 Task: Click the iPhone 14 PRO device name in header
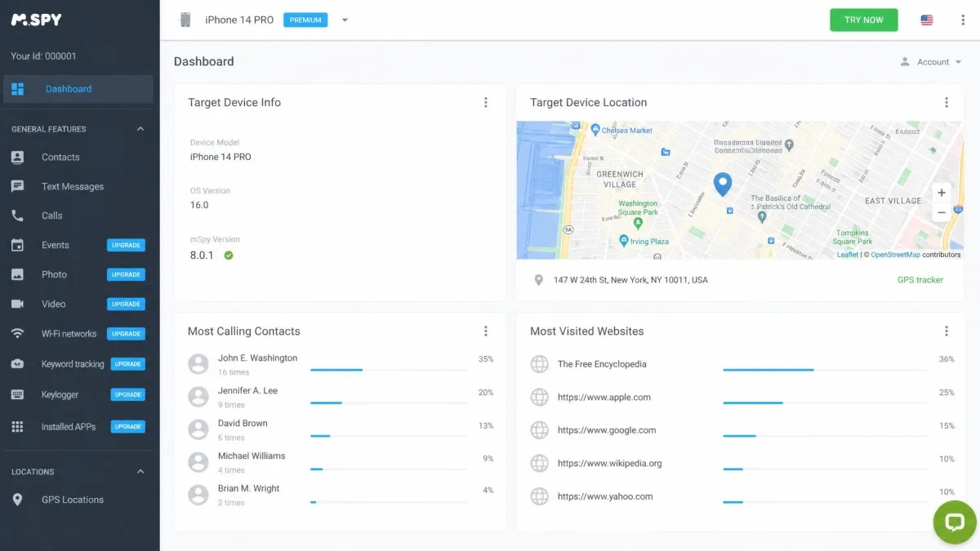point(239,20)
